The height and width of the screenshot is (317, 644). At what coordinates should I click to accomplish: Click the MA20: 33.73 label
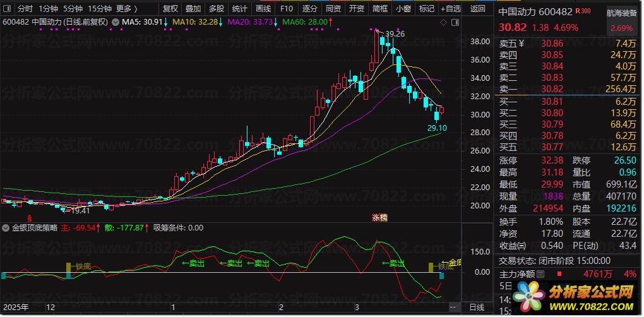click(249, 22)
